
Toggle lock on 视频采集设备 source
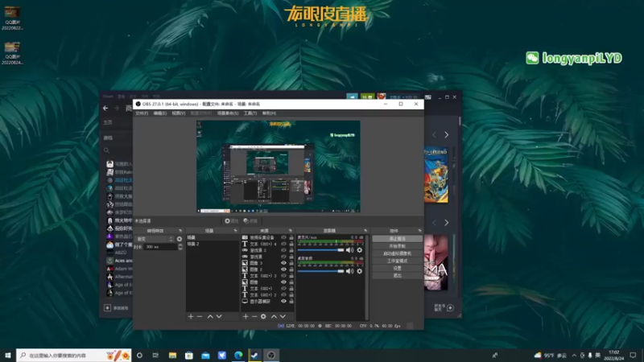pyautogui.click(x=291, y=237)
